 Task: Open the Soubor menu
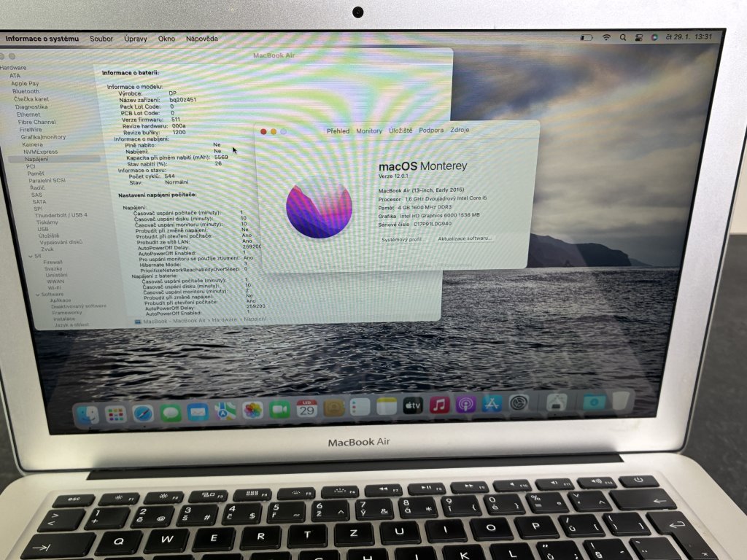101,39
